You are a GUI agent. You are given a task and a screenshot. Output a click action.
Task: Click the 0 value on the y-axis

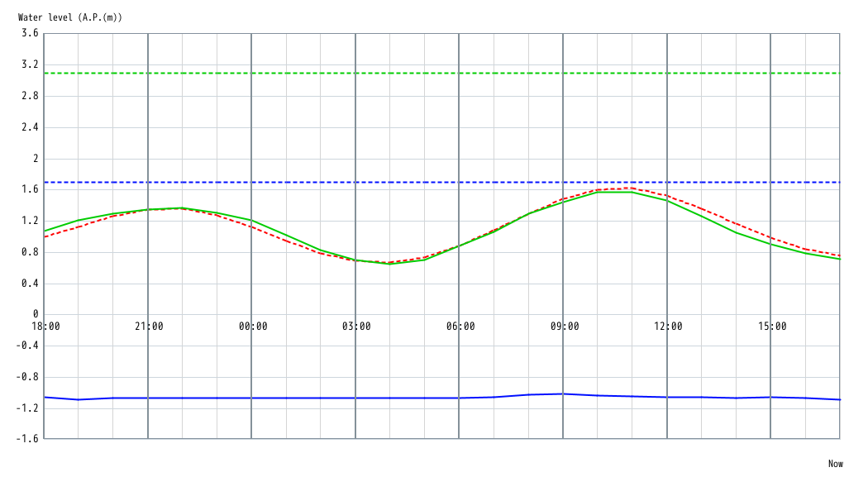click(x=34, y=314)
